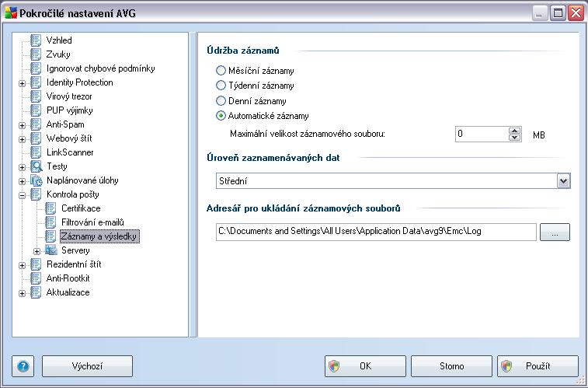Image resolution: width=588 pixels, height=388 pixels.
Task: Click the Záznamy a výsledky icon
Action: 50,236
